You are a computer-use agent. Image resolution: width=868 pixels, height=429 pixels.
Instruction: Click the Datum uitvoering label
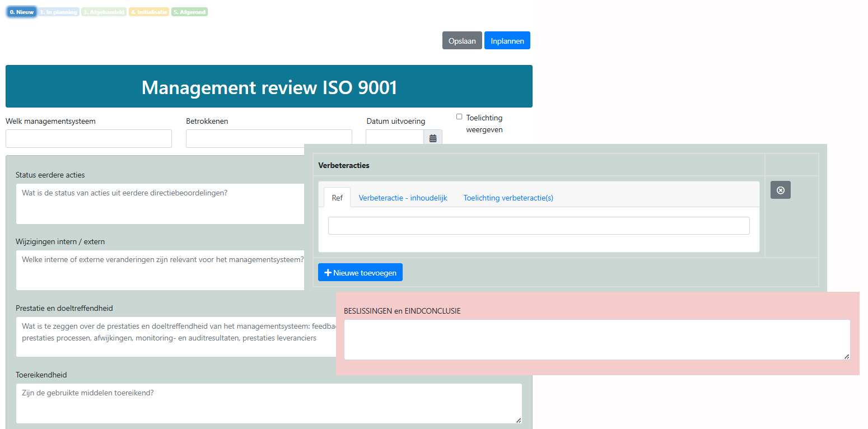click(x=396, y=121)
